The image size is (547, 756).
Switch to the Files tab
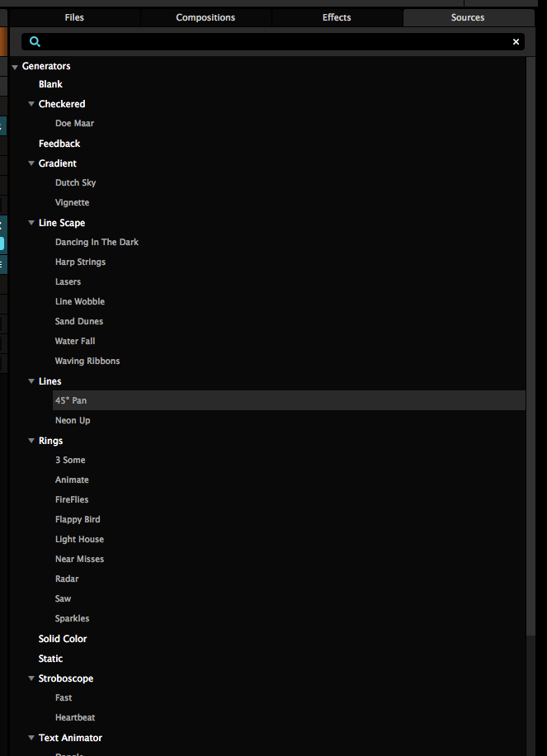74,17
